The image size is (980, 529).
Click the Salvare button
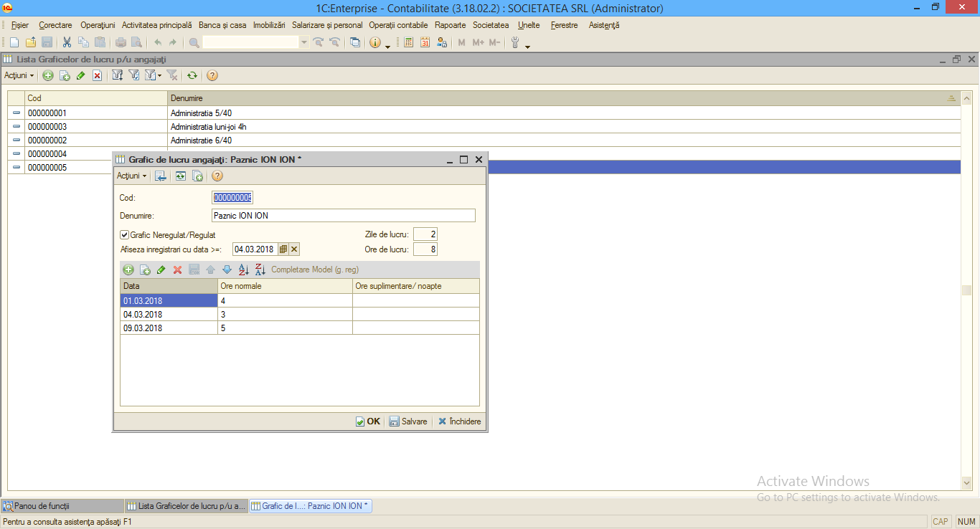(x=408, y=421)
